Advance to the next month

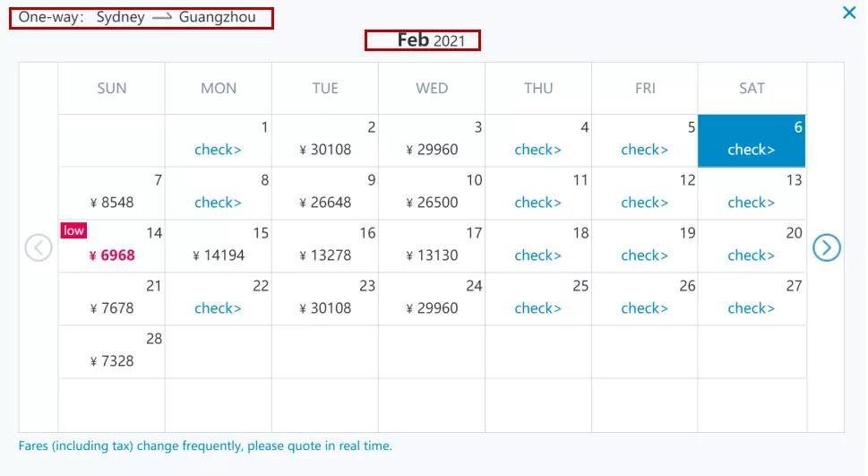pyautogui.click(x=827, y=247)
